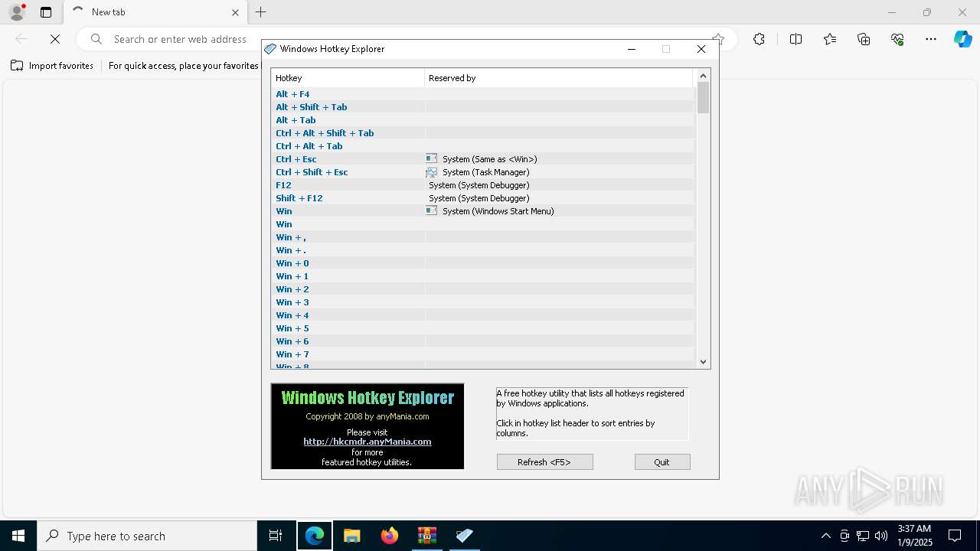Stop loading page with the X icon

55,39
